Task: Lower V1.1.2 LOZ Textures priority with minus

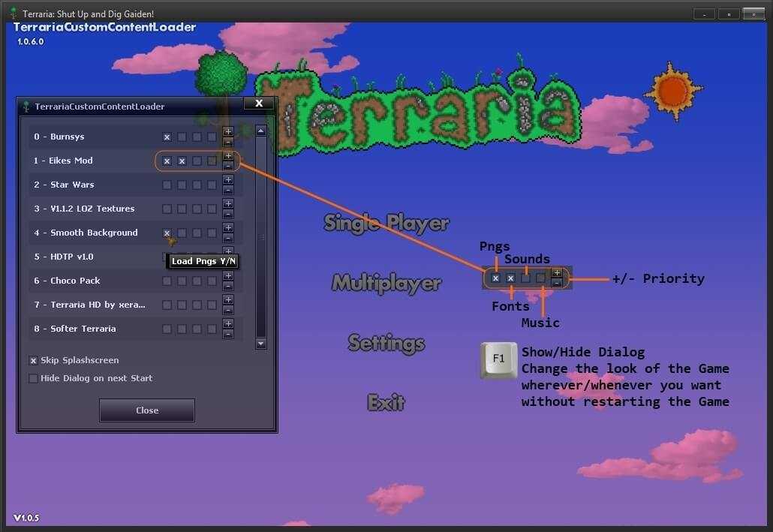Action: 227,214
